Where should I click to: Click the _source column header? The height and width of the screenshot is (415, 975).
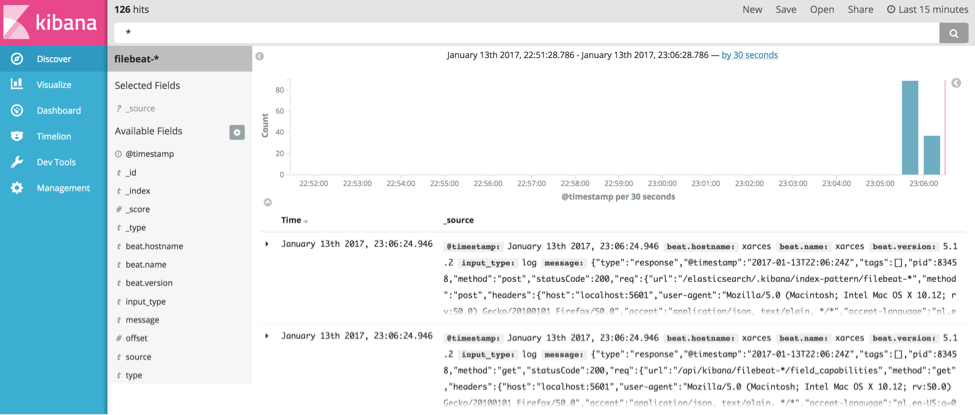(458, 220)
